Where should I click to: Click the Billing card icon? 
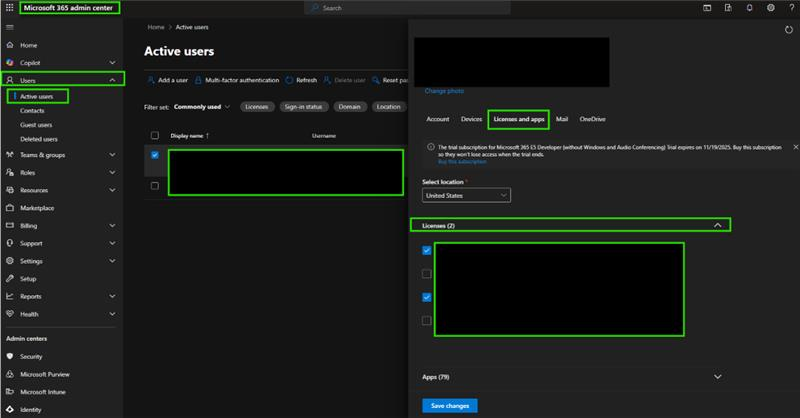click(x=10, y=225)
